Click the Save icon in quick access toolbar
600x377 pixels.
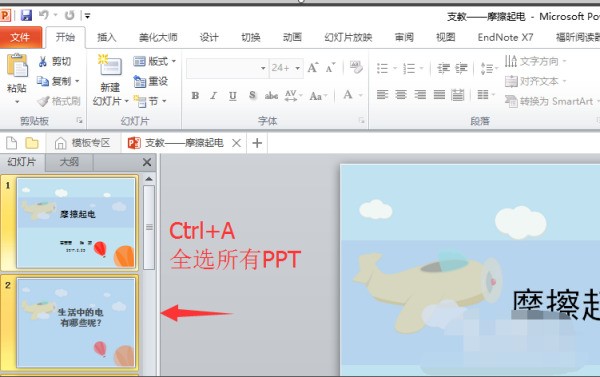pyautogui.click(x=26, y=15)
